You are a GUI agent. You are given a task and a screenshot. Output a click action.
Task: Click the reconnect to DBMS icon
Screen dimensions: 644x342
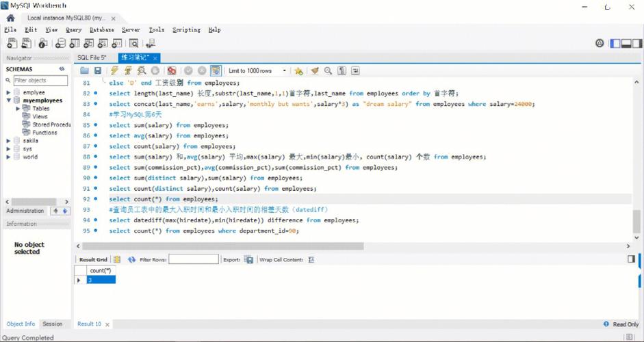(151, 43)
